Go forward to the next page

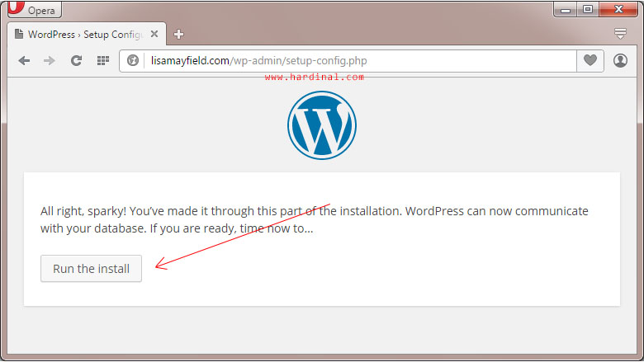tap(50, 61)
